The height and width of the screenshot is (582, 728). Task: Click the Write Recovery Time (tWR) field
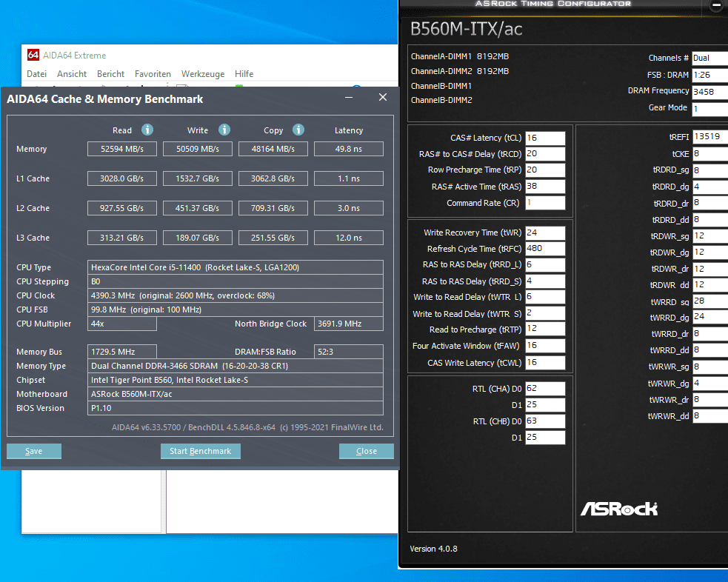(546, 233)
